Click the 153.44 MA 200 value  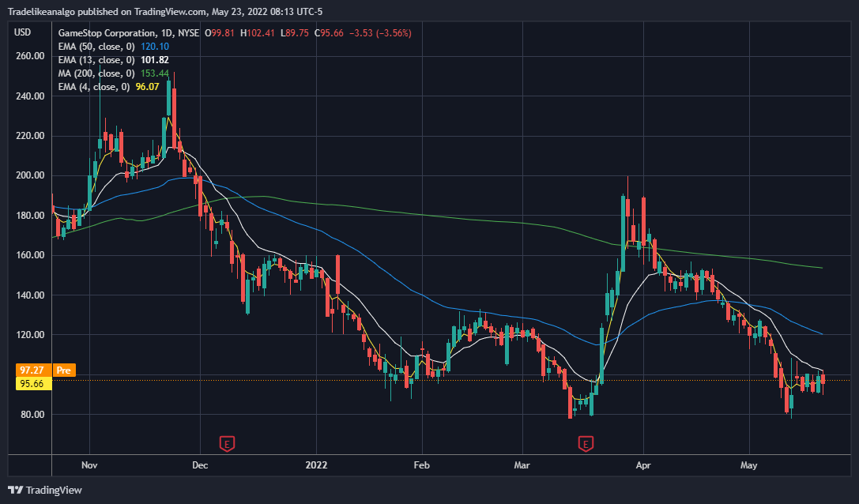155,73
